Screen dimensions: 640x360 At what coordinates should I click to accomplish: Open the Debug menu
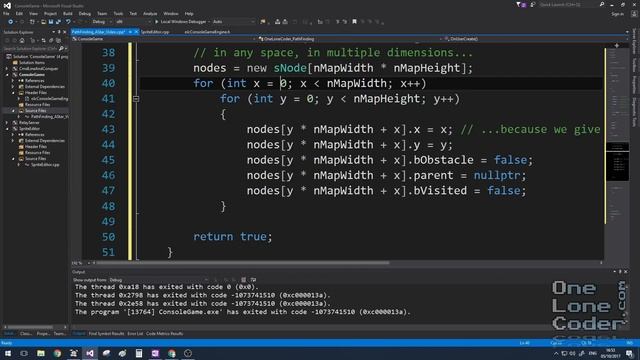[84, 13]
